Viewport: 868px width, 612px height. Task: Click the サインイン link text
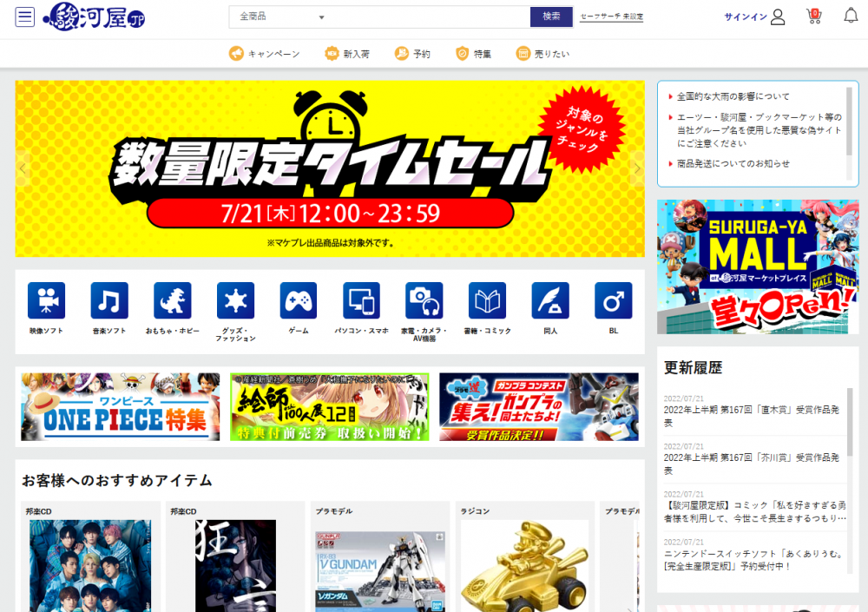pos(746,16)
